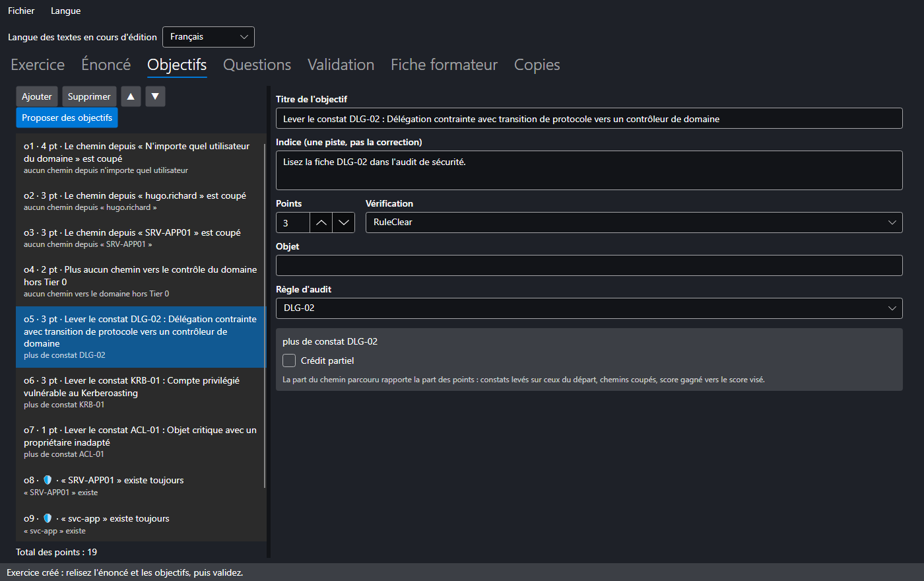Screen dimensions: 924x581
Task: Expand the Règle d'audit DLG-02 dropdown
Action: 589,308
